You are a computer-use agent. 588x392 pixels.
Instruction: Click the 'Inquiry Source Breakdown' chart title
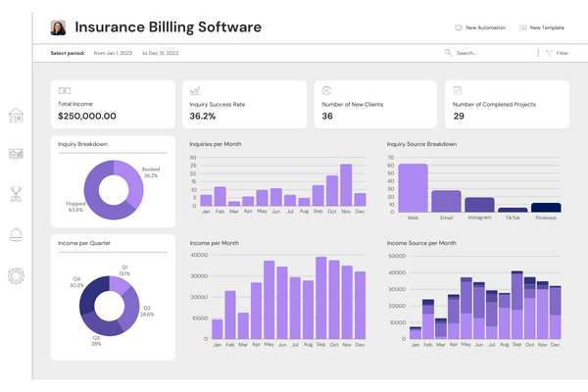coord(421,144)
